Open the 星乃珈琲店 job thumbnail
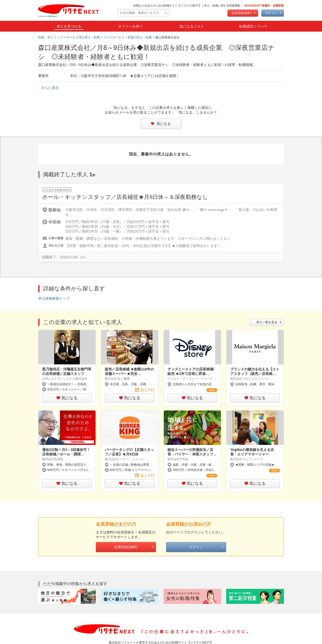The width and height of the screenshot is (322, 644). coord(67,347)
